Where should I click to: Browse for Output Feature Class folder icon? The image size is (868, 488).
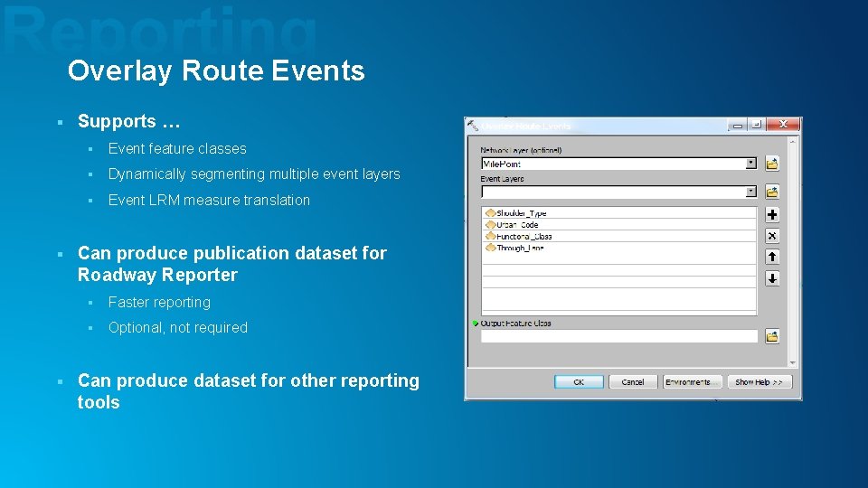coord(771,336)
